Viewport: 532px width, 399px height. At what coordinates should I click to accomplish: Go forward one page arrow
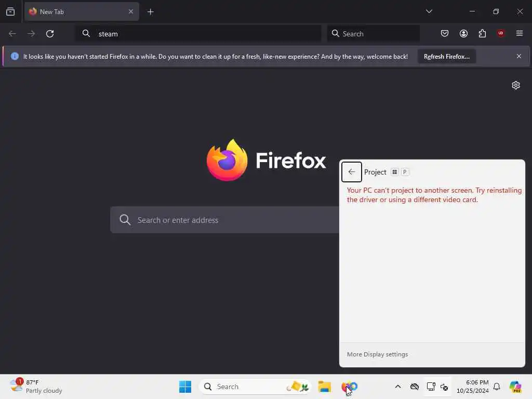coord(31,34)
